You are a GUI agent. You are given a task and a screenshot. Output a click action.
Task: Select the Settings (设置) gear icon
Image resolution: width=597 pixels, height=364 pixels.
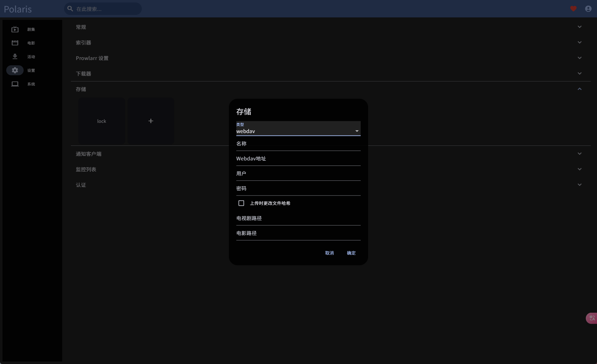coord(15,70)
